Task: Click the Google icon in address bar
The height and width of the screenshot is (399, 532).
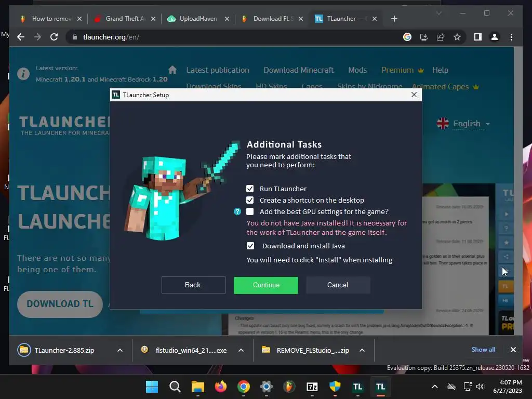Action: pyautogui.click(x=407, y=37)
